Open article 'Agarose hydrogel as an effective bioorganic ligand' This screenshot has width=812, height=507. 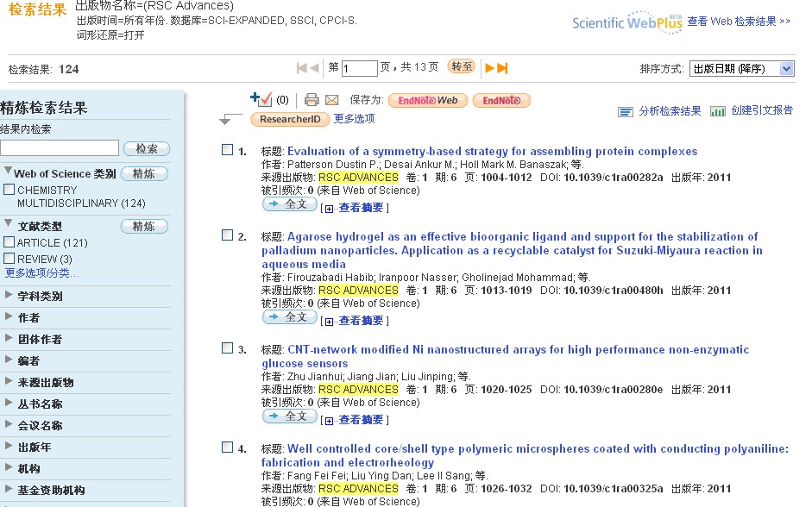click(x=513, y=250)
